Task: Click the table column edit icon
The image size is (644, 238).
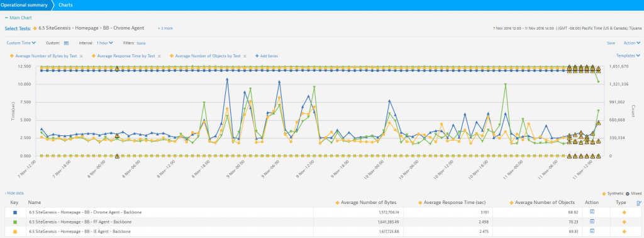Action: tap(639, 203)
